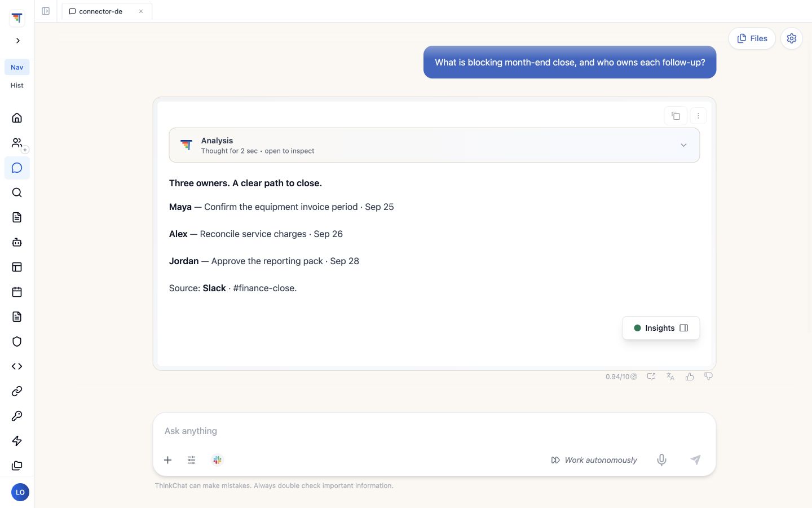Open the code brackets sidebar icon
This screenshot has height=508, width=812.
pos(17,366)
